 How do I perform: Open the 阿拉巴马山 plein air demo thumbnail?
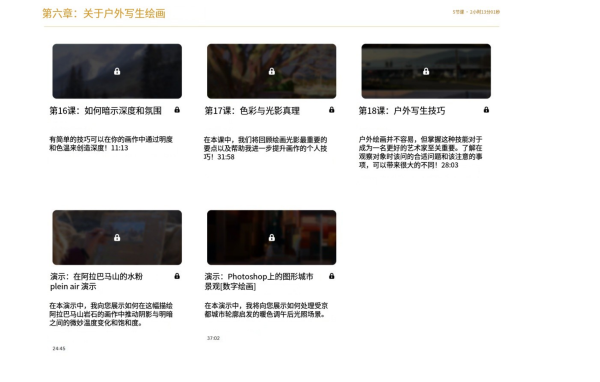117,237
